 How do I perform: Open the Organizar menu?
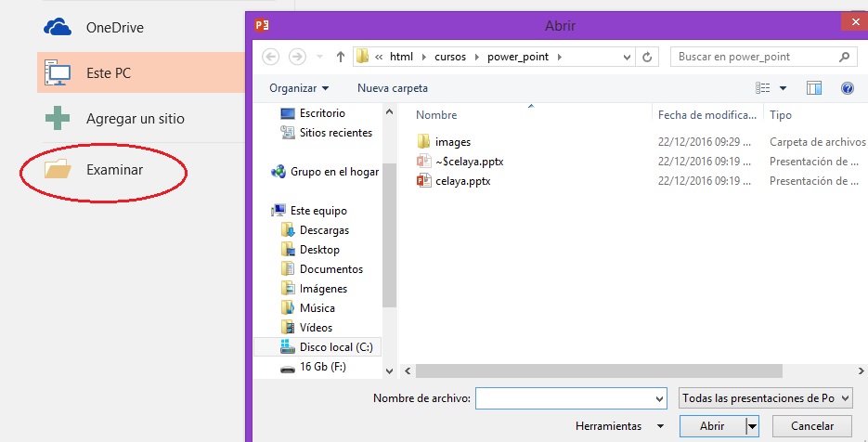click(299, 88)
